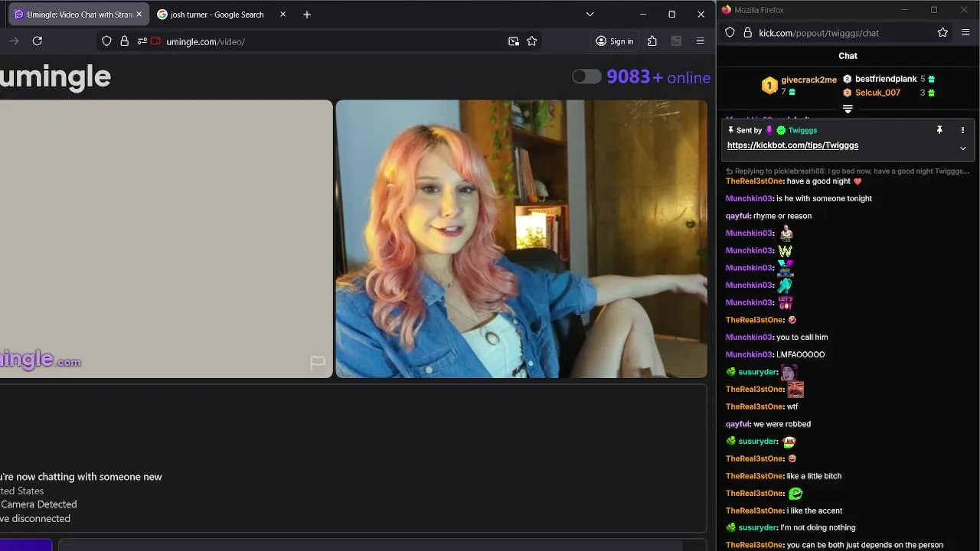Click the Sign in button in Firefox toolbar
Image resolution: width=980 pixels, height=551 pixels.
tap(614, 41)
